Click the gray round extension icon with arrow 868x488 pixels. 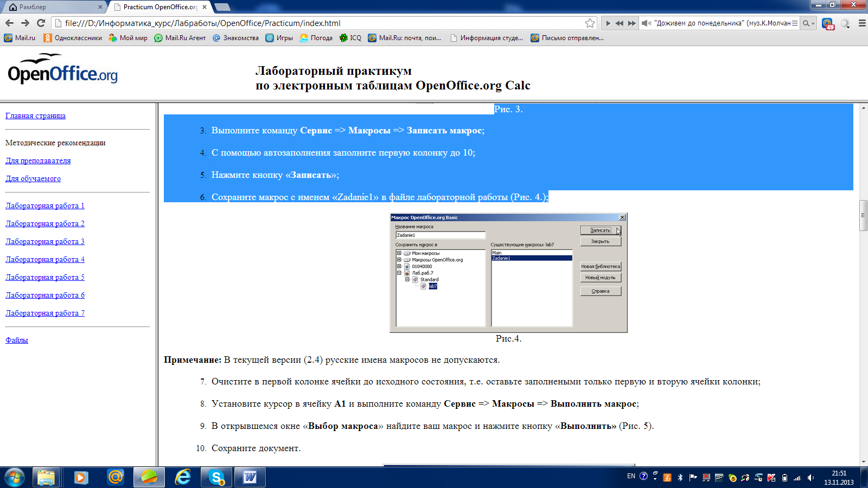pos(845,23)
